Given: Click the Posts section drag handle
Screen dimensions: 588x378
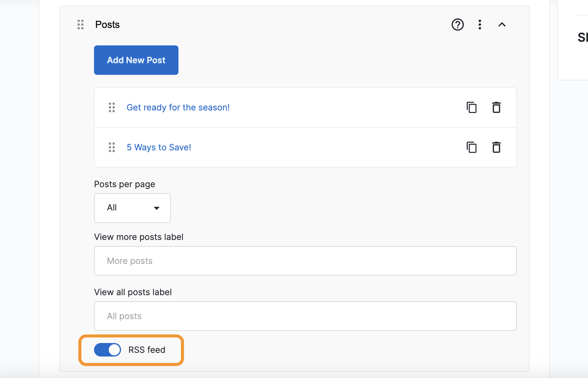Looking at the screenshot, I should 80,25.
